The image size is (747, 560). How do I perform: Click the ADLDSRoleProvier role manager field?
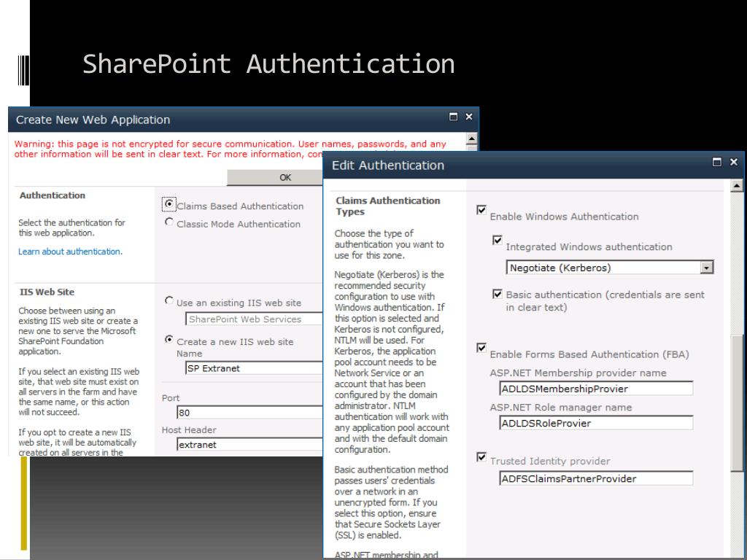coord(597,423)
